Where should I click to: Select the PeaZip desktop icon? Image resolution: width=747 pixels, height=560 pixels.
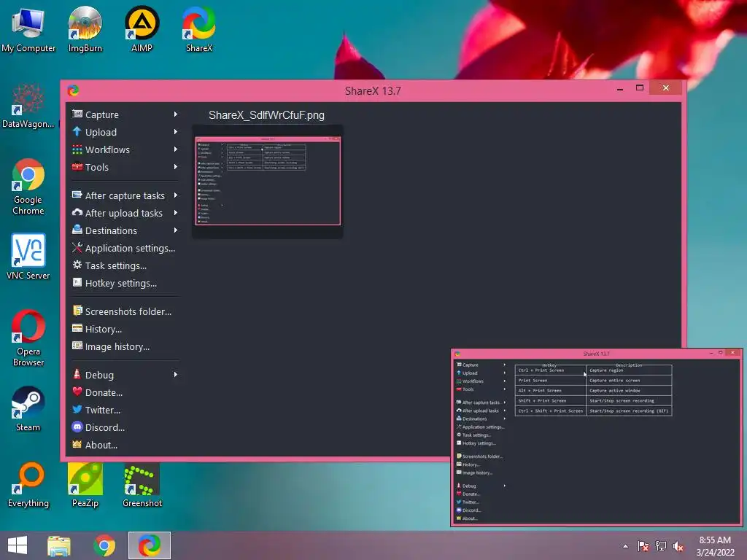click(85, 485)
